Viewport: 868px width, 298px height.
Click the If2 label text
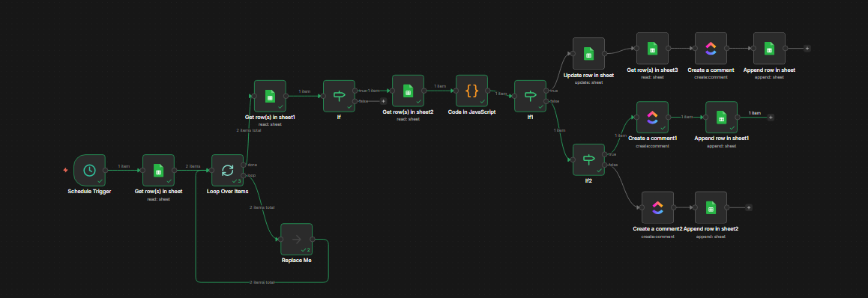(588, 180)
